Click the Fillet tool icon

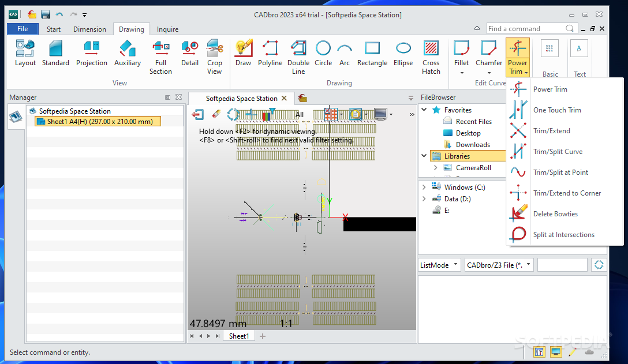tap(461, 48)
